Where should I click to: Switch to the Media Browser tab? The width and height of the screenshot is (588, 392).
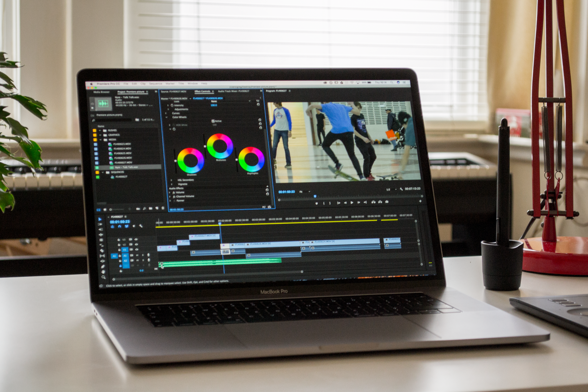[x=101, y=92]
